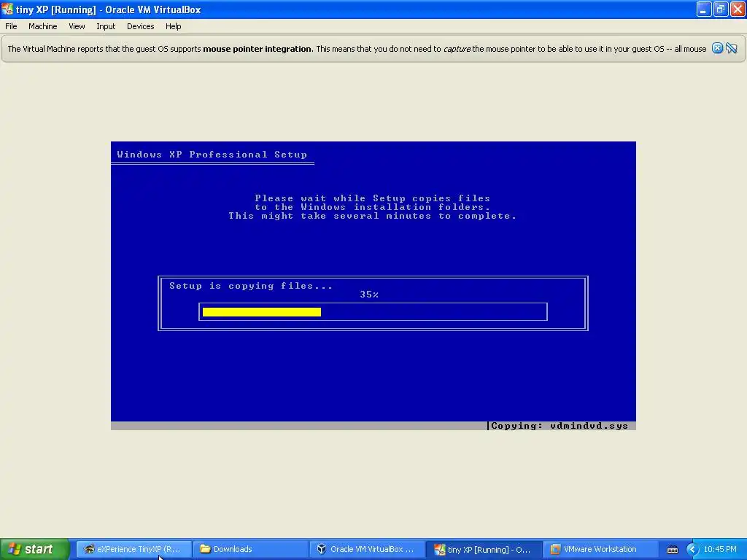747x560 pixels.
Task: Click the keyboard icon in system tray
Action: click(x=672, y=550)
